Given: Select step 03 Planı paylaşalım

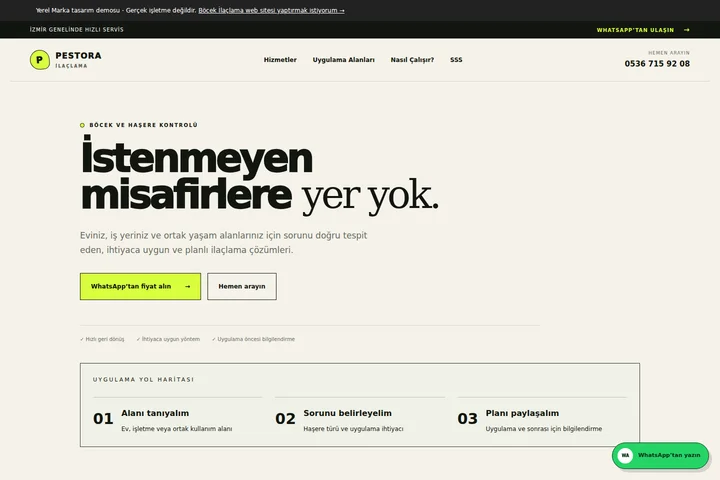Looking at the screenshot, I should pyautogui.click(x=542, y=419).
